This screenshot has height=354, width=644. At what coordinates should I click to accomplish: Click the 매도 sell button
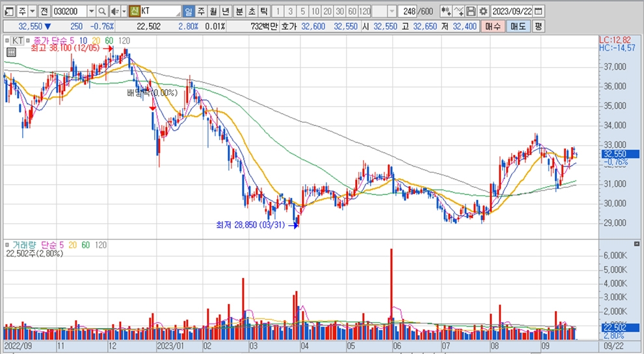518,27
